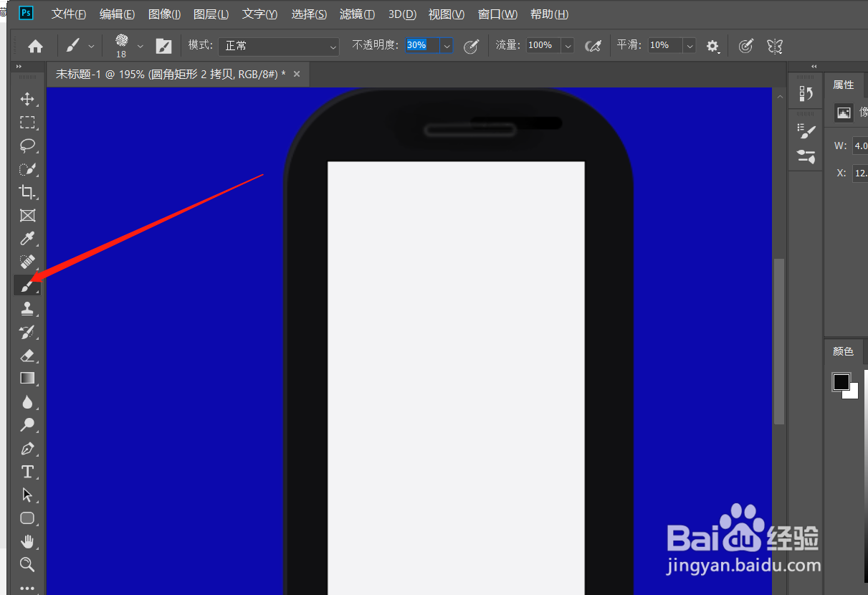Select the Hand tool
Image resolution: width=868 pixels, height=595 pixels.
point(27,541)
